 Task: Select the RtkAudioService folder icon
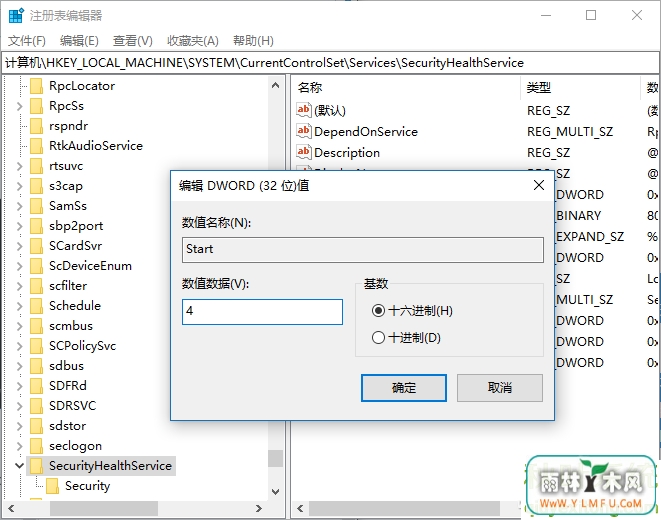37,146
